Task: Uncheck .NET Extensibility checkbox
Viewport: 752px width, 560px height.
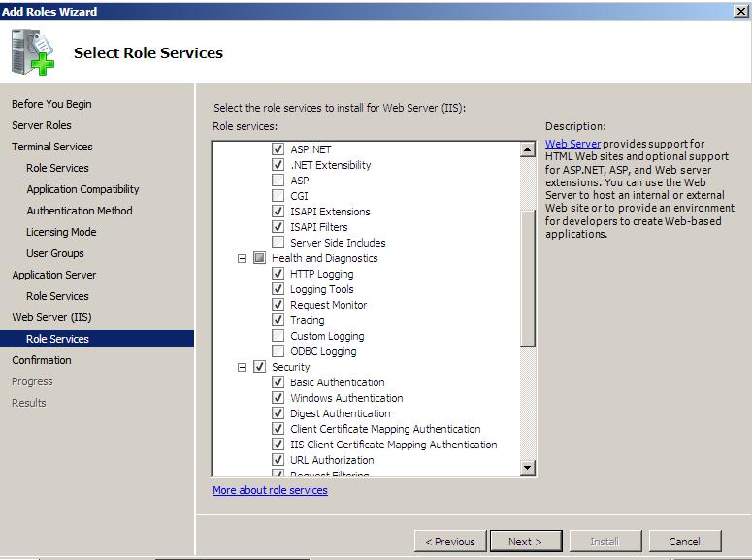Action: point(278,165)
